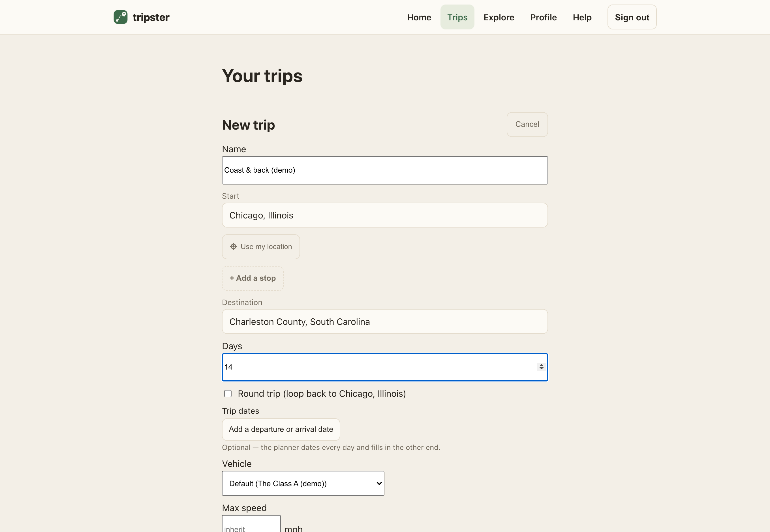Screen dimensions: 770x532
Task: Open the Help menu item
Action: pyautogui.click(x=582, y=17)
